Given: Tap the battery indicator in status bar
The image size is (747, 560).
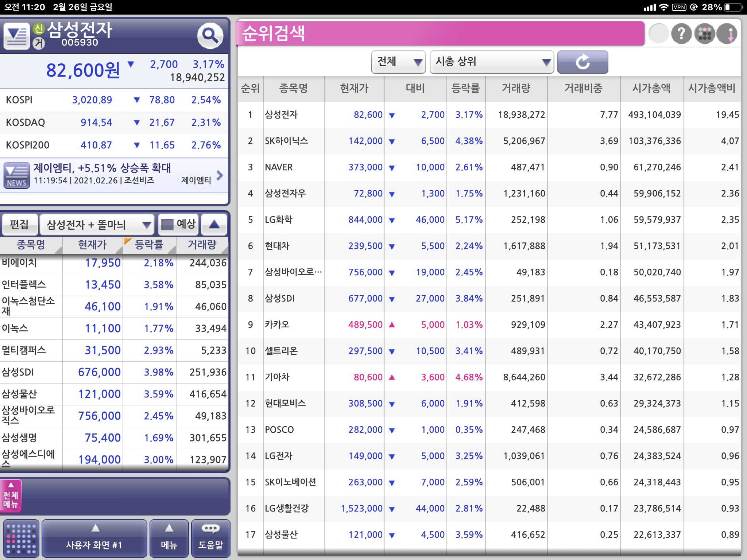Looking at the screenshot, I should coord(734,7).
